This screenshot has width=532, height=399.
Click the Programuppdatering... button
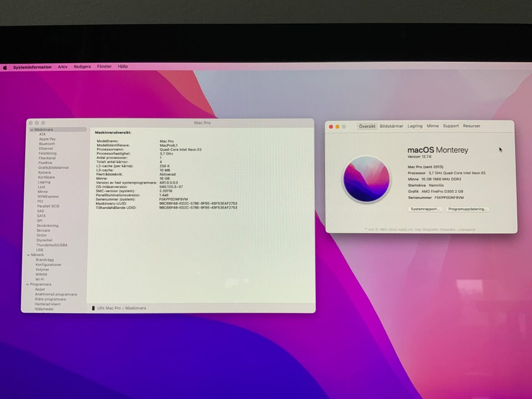(468, 209)
